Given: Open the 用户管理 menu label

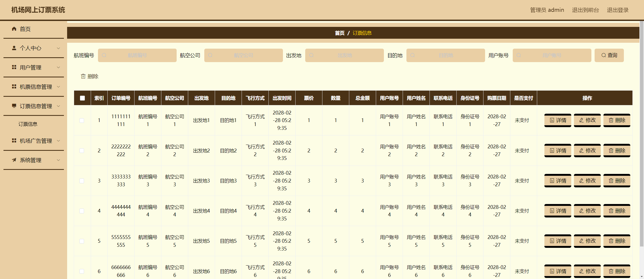Looking at the screenshot, I should (31, 67).
